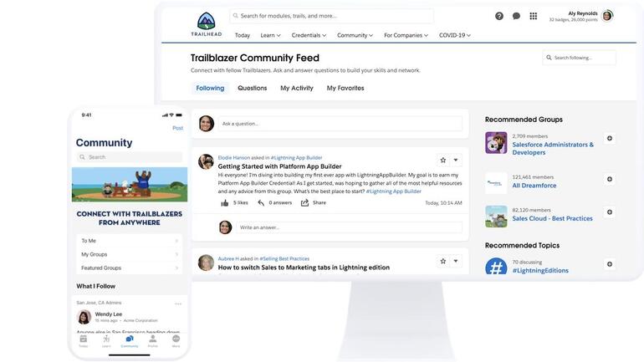The width and height of the screenshot is (644, 362).
Task: Expand the Community menu
Action: [355, 35]
